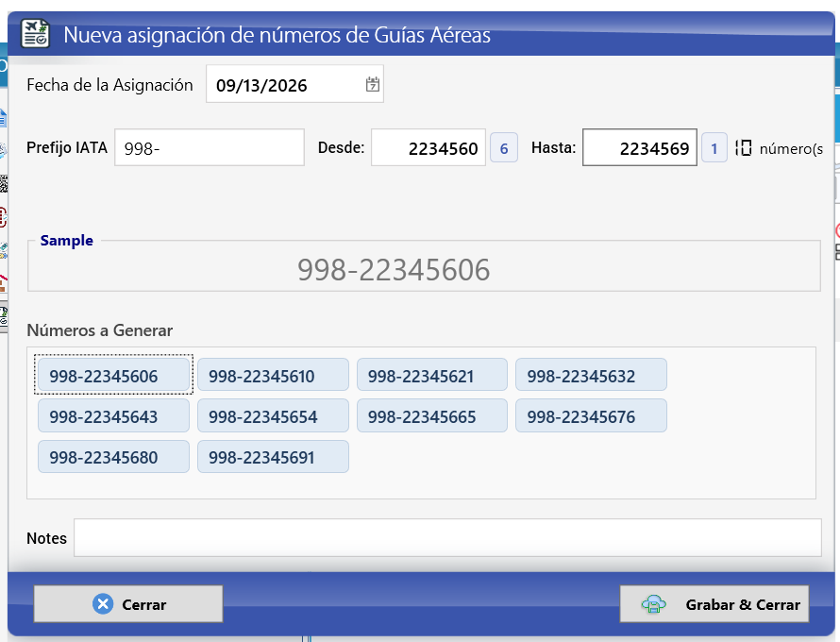
Task: Select generated number 998-22345610
Action: click(x=273, y=375)
